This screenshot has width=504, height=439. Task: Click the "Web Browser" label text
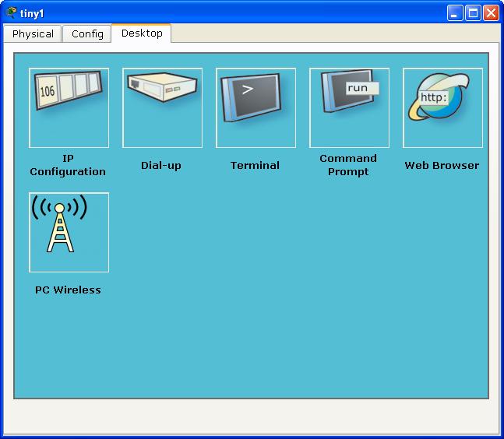[442, 165]
